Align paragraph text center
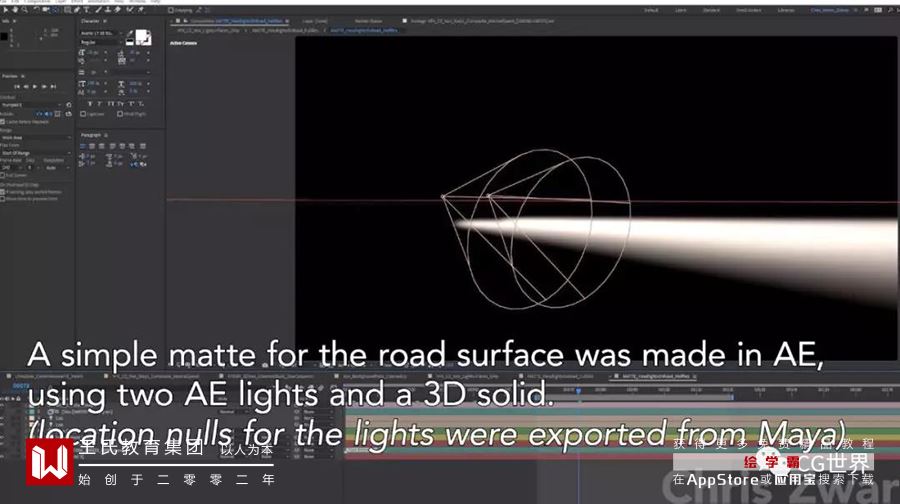Image resolution: width=900 pixels, height=504 pixels. pyautogui.click(x=92, y=146)
